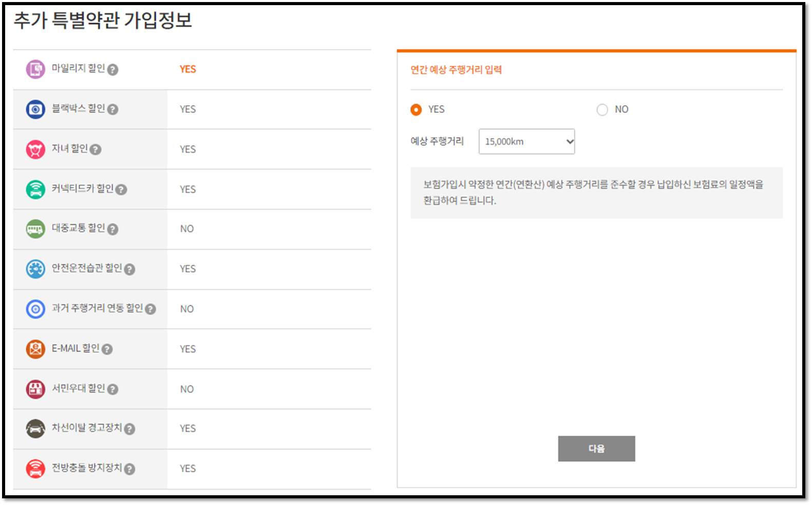
Task: Select the 마일리지 할인 row label
Action: click(78, 68)
